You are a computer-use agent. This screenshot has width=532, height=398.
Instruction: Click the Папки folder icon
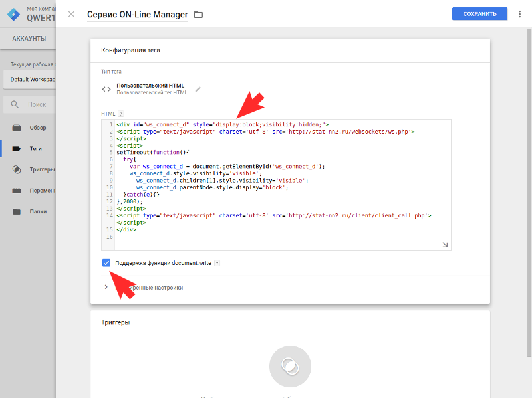click(x=17, y=211)
